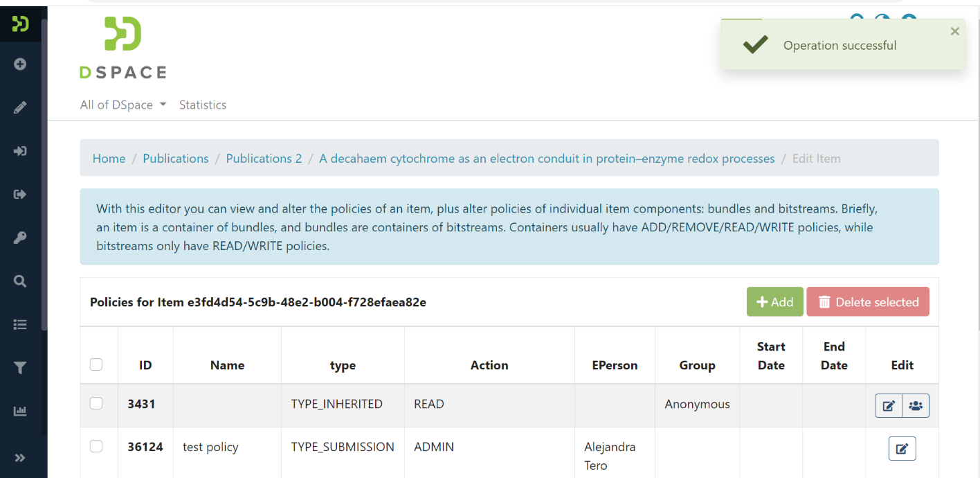Select the test policy row checkbox
Viewport: 980px width, 478px height.
coord(96,446)
